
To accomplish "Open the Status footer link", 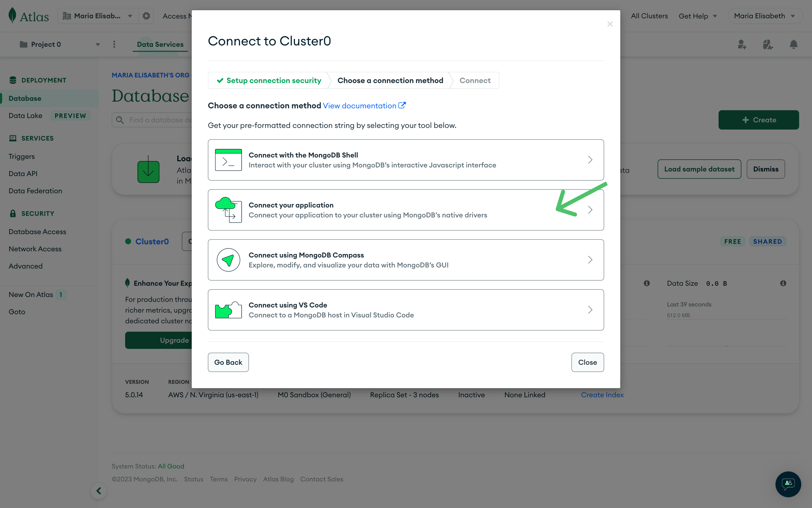I will pos(193,479).
